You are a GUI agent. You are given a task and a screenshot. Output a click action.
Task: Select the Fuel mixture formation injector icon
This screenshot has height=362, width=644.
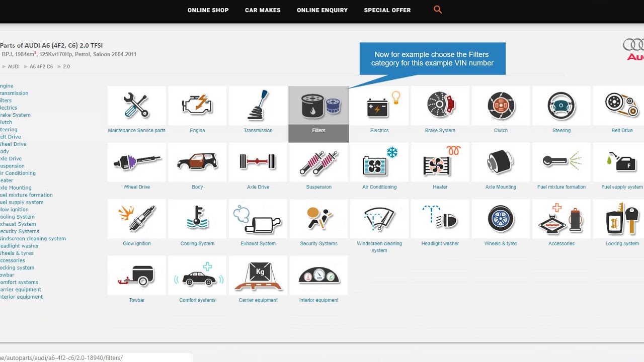(561, 162)
